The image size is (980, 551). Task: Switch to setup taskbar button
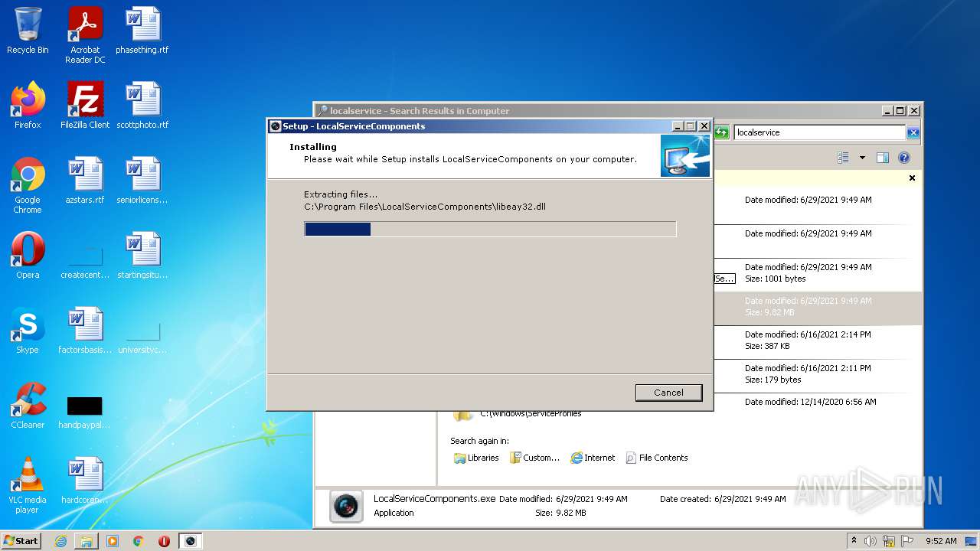click(x=191, y=541)
